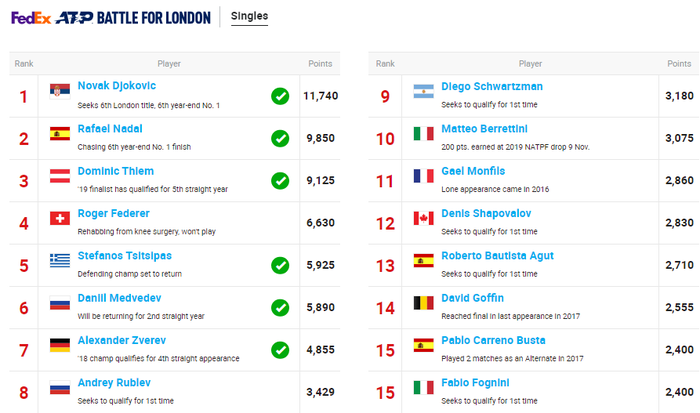Click the German flag next to Alexander Zverev
The width and height of the screenshot is (700, 413).
[60, 345]
